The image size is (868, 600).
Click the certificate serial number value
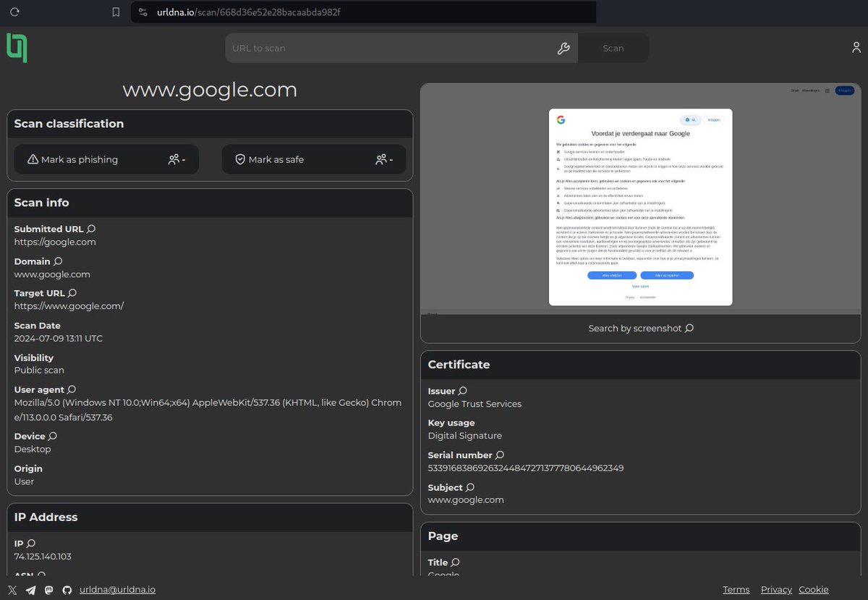click(x=526, y=468)
